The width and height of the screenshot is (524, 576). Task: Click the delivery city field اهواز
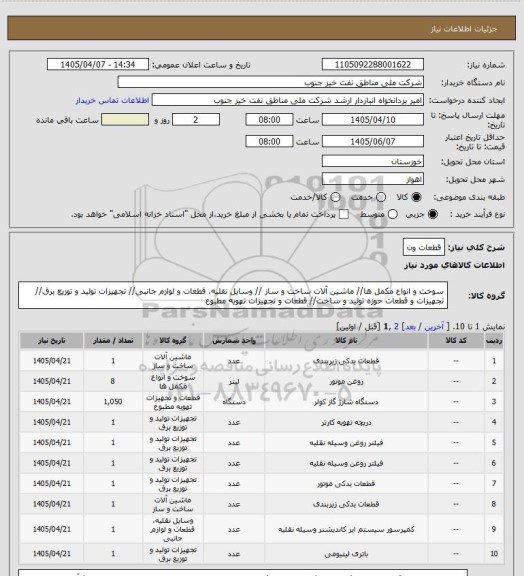point(373,179)
